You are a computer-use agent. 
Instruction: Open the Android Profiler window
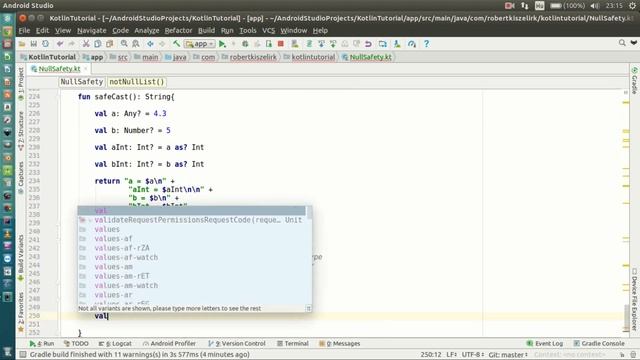[x=169, y=344]
